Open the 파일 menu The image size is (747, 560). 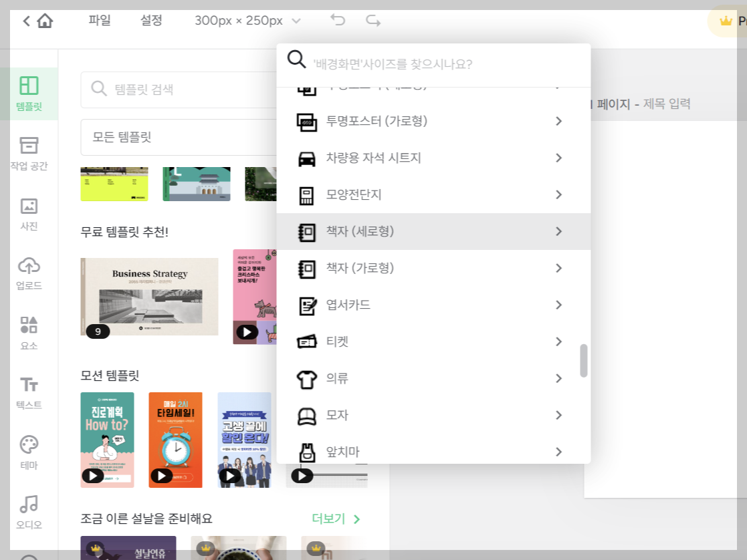tap(100, 20)
